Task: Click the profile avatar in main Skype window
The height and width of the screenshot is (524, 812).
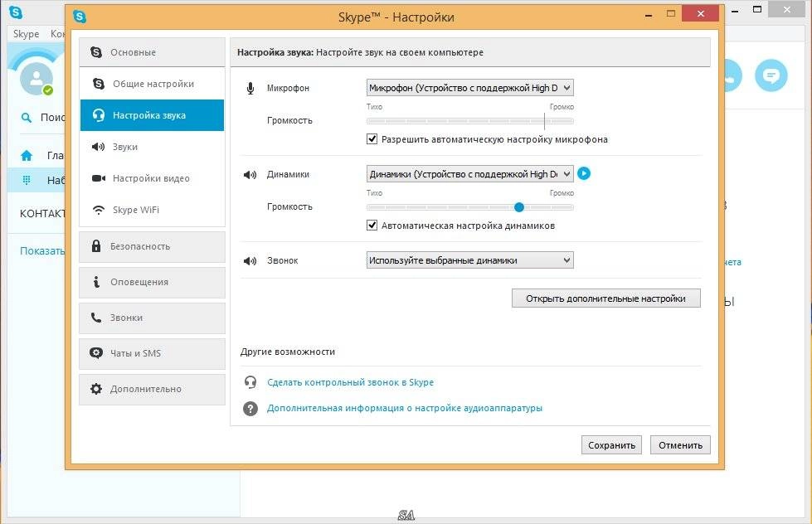Action: [x=36, y=79]
